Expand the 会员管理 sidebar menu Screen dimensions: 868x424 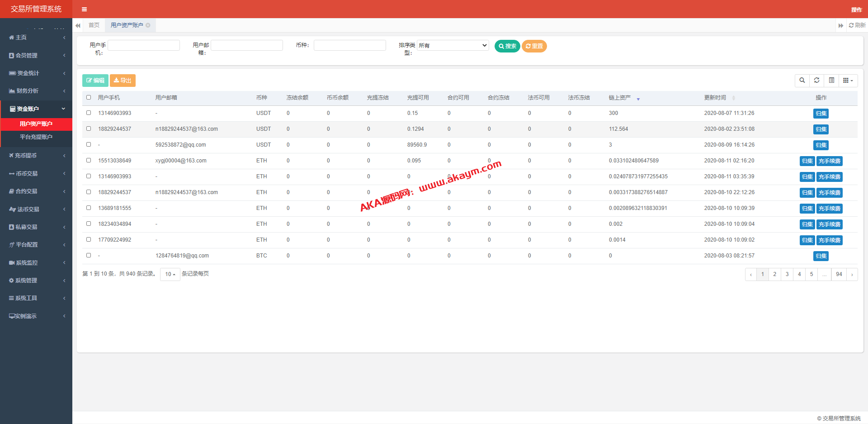(36, 55)
